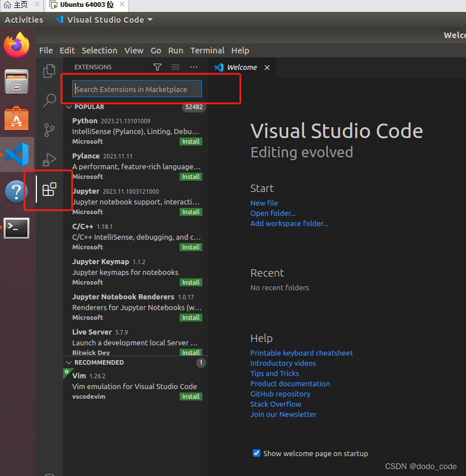Open the Run menu
This screenshot has height=476, width=466.
[x=176, y=51]
